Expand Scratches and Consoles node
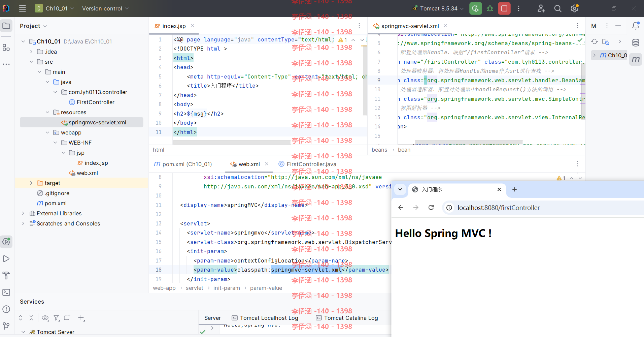Image resolution: width=644 pixels, height=337 pixels. click(23, 223)
